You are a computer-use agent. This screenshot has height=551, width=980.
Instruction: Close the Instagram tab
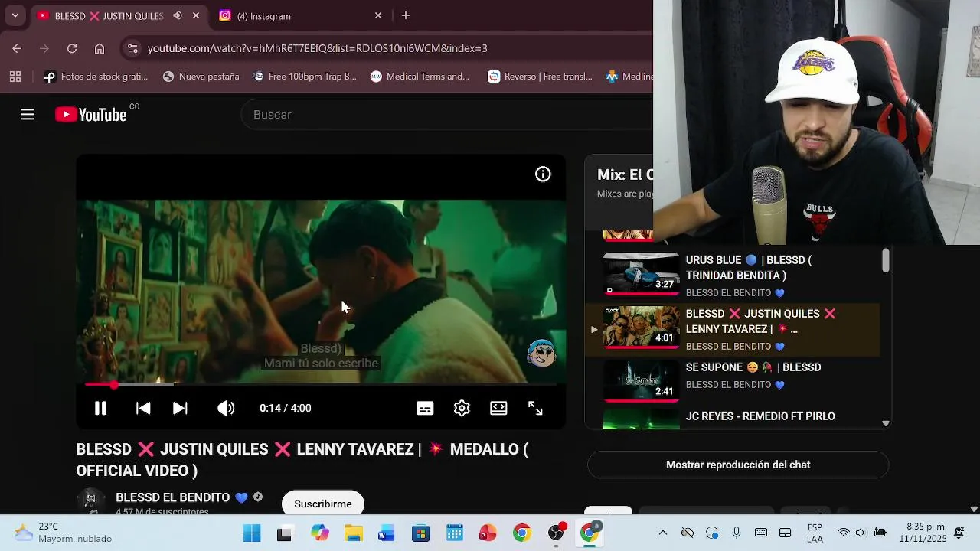coord(378,15)
